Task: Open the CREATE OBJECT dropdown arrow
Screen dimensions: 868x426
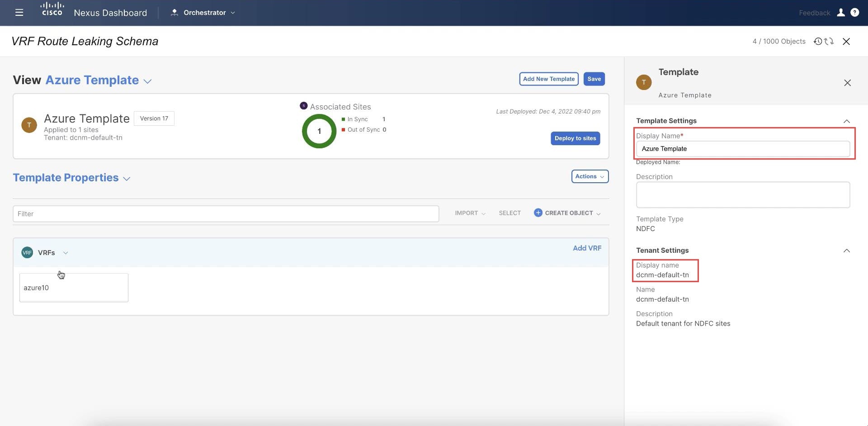Action: tap(599, 213)
